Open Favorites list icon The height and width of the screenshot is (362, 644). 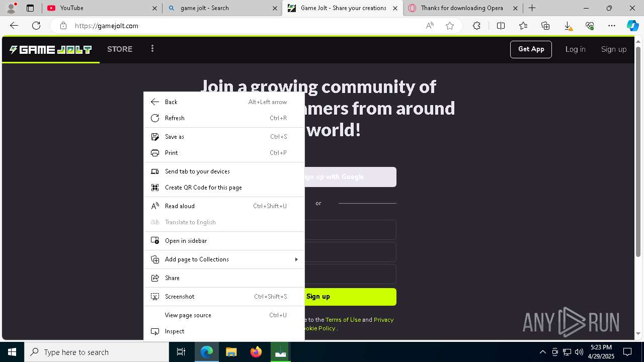(523, 26)
